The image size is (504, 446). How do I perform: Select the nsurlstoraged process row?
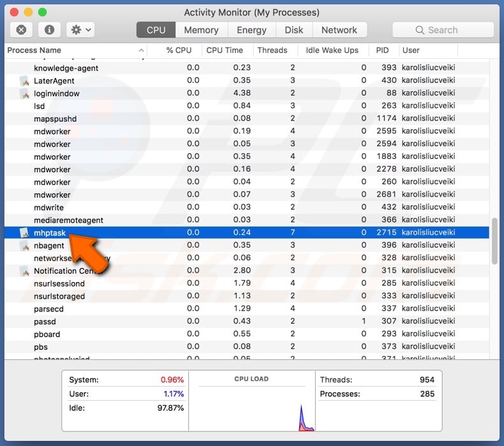point(247,296)
